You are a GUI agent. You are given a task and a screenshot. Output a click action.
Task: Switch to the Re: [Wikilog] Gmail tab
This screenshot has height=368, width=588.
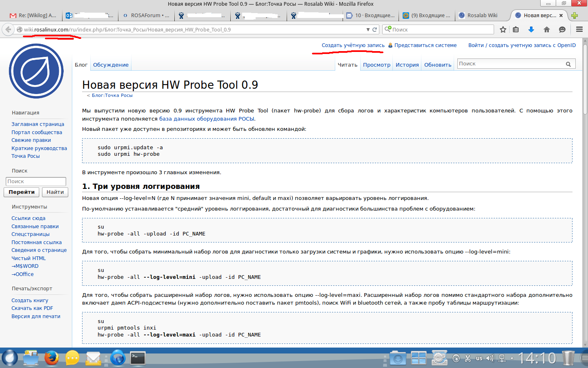[x=33, y=16]
